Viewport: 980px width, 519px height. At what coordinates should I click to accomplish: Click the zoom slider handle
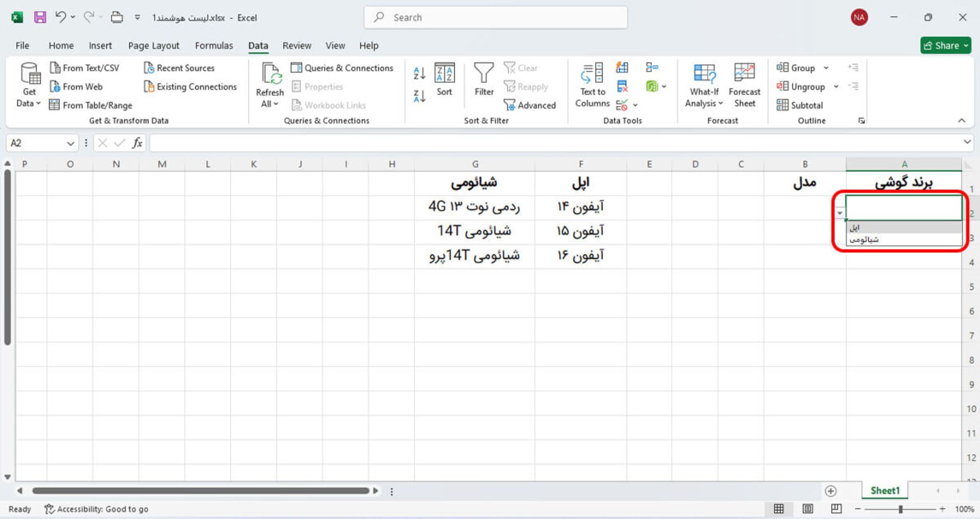[x=901, y=509]
